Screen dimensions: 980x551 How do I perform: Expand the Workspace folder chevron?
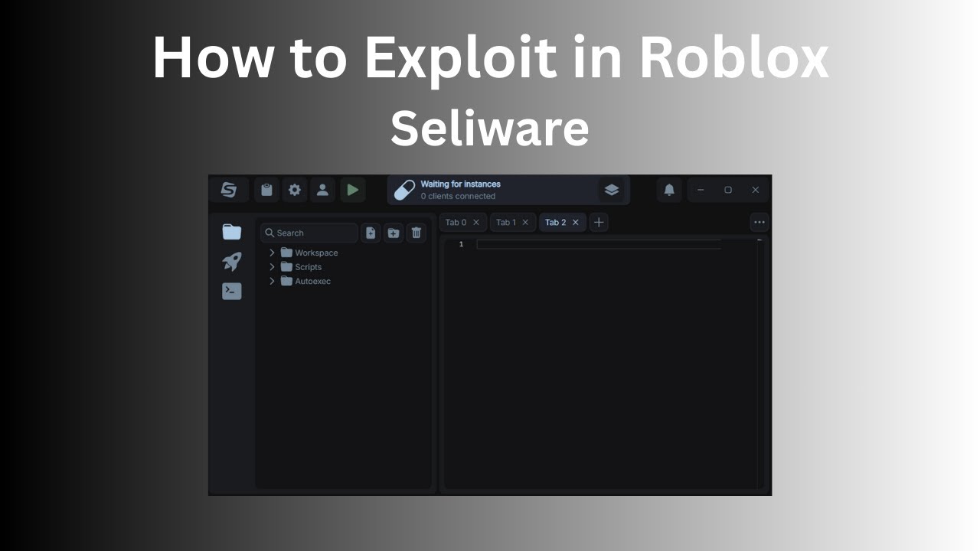(x=272, y=253)
